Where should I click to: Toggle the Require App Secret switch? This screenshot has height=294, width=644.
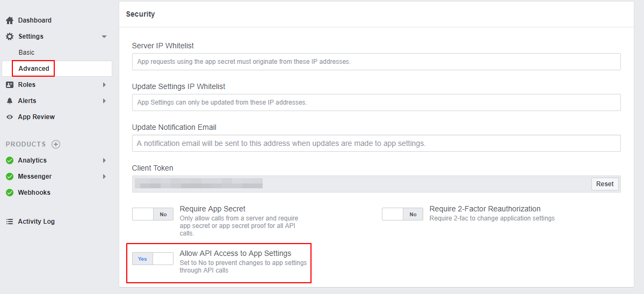tap(153, 215)
